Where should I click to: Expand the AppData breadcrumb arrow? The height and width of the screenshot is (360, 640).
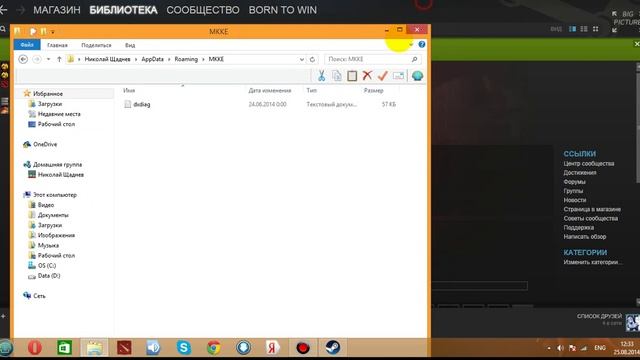(x=169, y=59)
